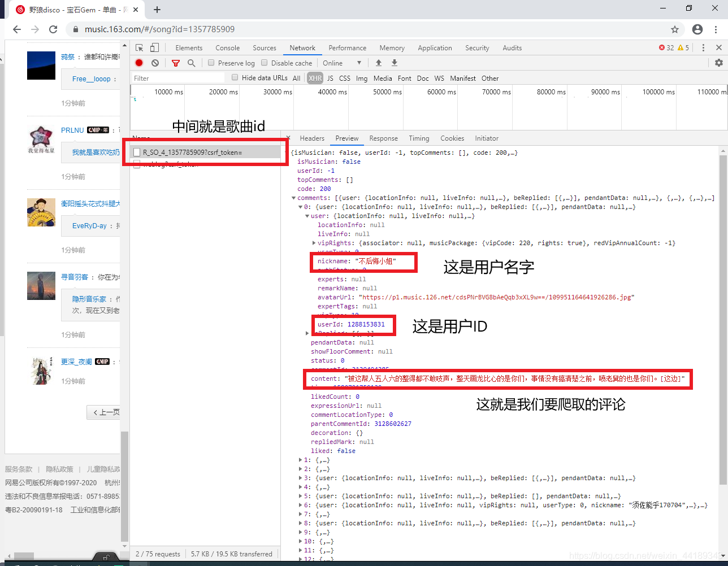Toggle the WS filter type
This screenshot has height=566, width=728.
[439, 79]
